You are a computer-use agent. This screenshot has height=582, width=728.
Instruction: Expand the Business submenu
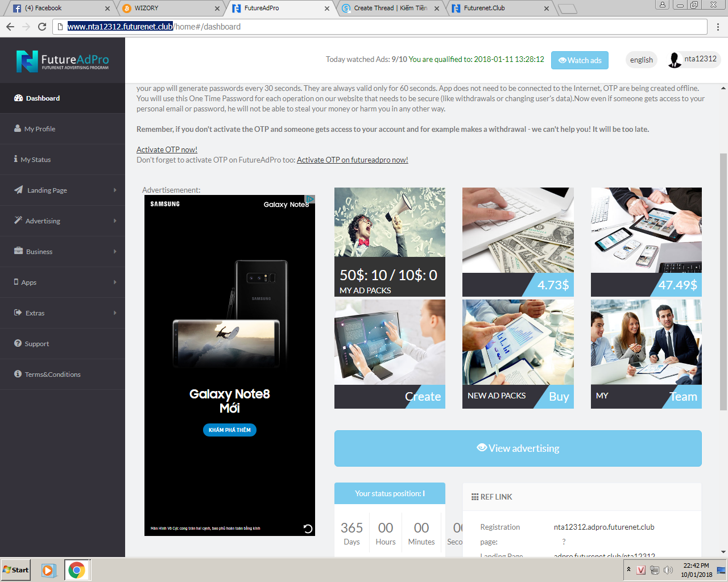63,252
